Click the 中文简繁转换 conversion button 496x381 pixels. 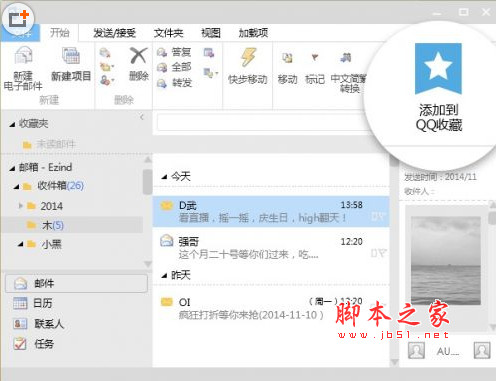(x=348, y=72)
